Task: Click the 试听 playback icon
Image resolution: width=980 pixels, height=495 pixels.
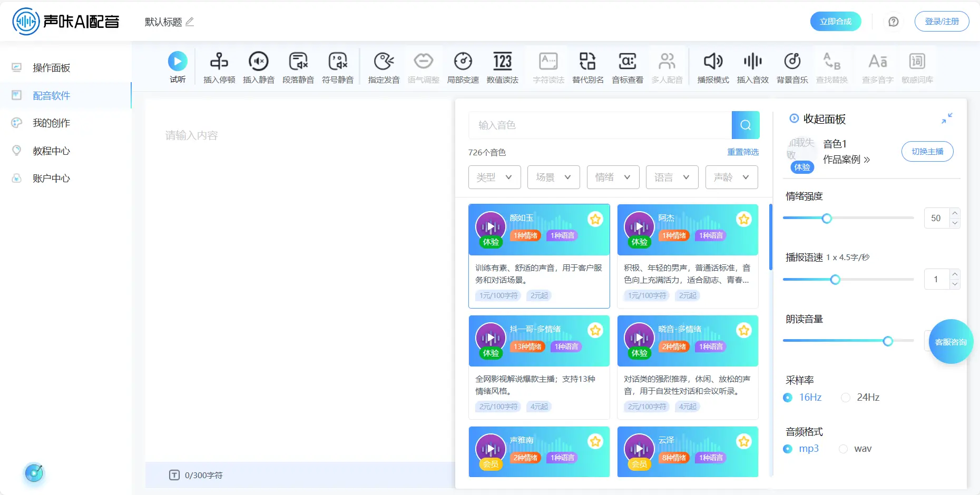Action: pos(178,62)
